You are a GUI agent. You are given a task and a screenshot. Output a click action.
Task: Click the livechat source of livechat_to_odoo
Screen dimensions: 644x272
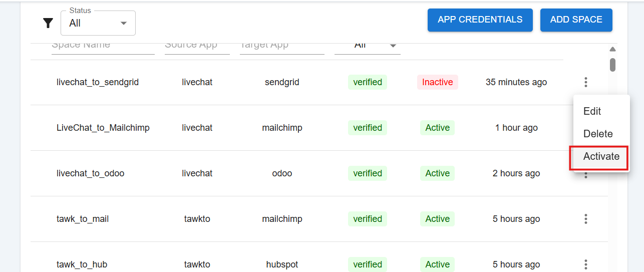[x=197, y=173]
